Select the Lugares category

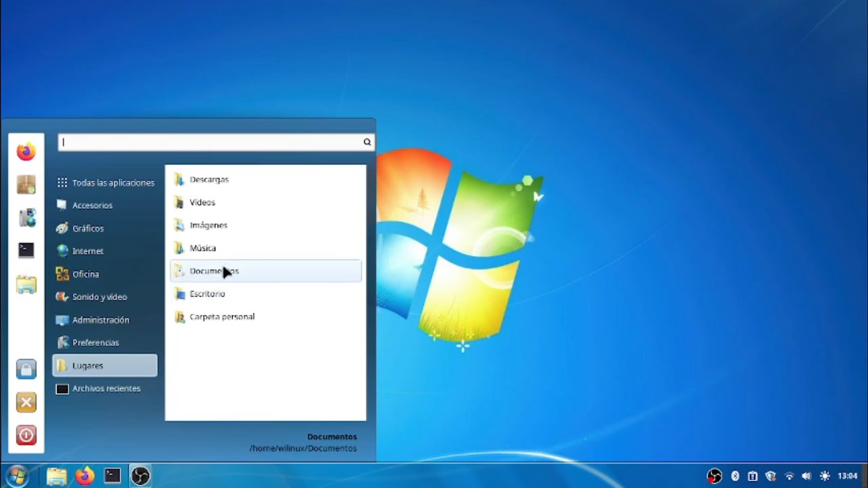coord(105,365)
